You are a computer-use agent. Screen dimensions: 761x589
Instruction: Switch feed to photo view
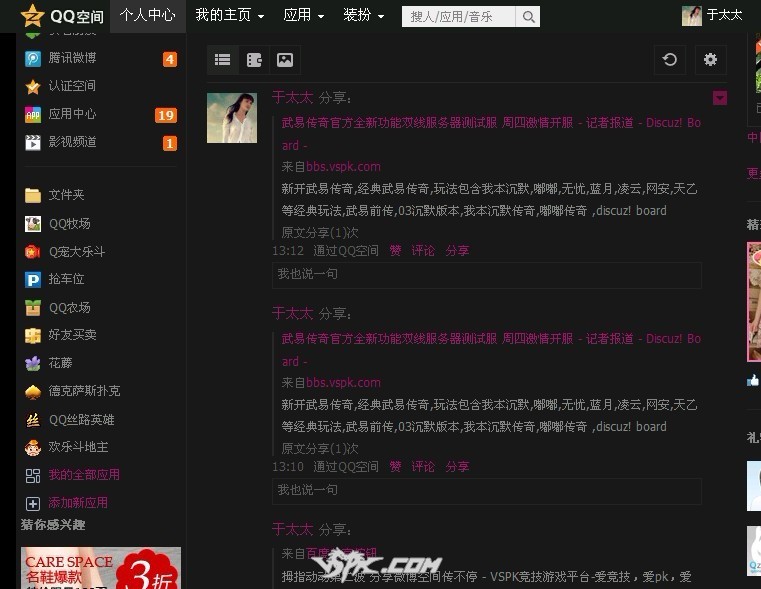tap(285, 60)
